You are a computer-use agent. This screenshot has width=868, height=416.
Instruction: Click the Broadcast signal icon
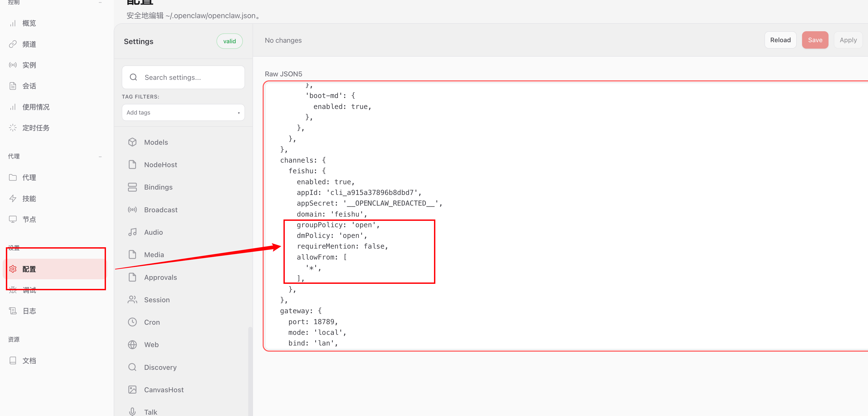coord(132,210)
